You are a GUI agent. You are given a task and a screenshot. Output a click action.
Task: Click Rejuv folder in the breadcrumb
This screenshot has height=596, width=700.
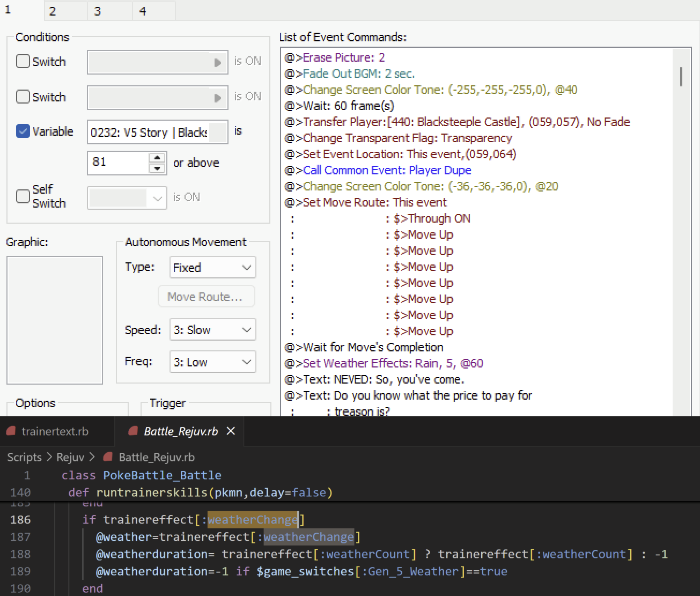(70, 457)
